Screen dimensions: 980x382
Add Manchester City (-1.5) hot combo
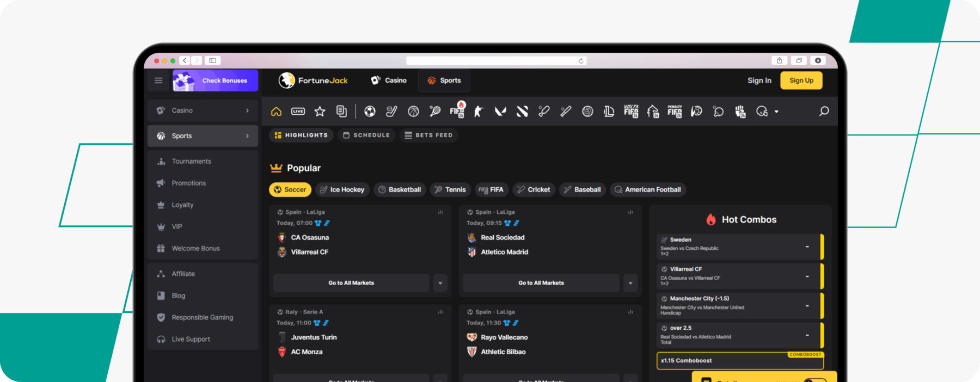(x=740, y=306)
